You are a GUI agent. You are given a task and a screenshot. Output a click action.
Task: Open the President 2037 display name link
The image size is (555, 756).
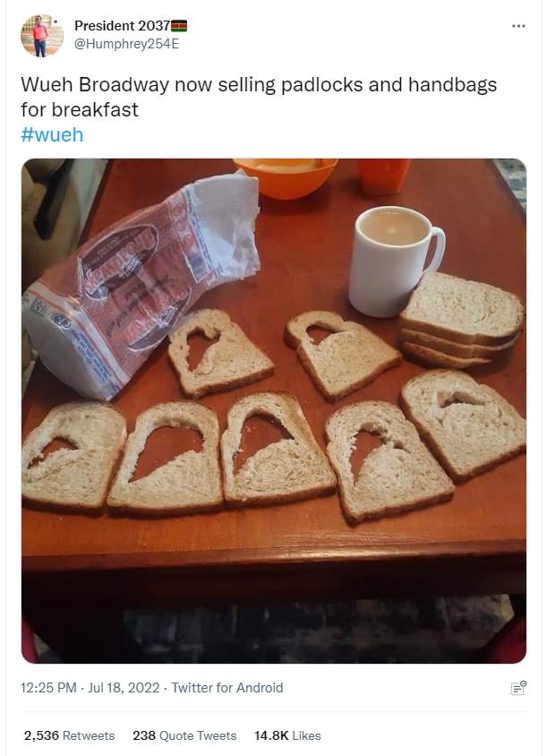click(x=122, y=26)
